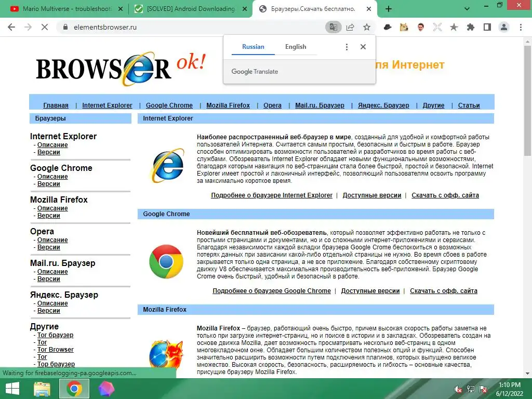Image resolution: width=532 pixels, height=399 pixels.
Task: Close the Google Translate popup
Action: 363,47
